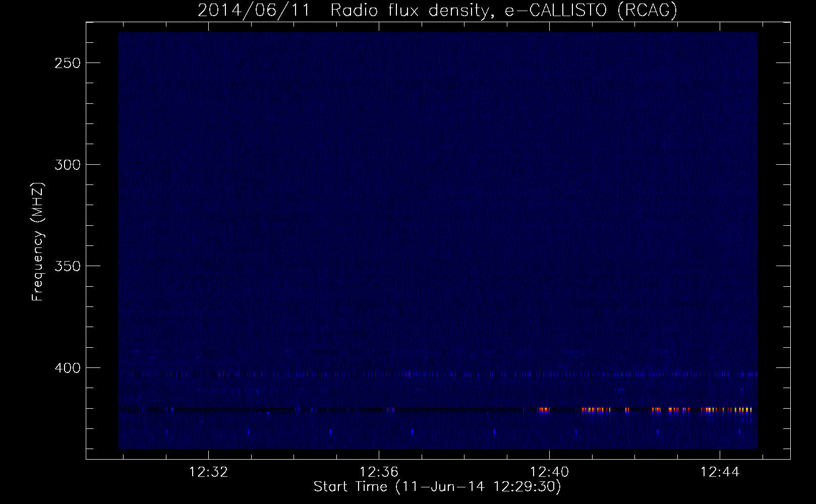
Task: Click the 250 frequency tick label
Action: click(67, 63)
